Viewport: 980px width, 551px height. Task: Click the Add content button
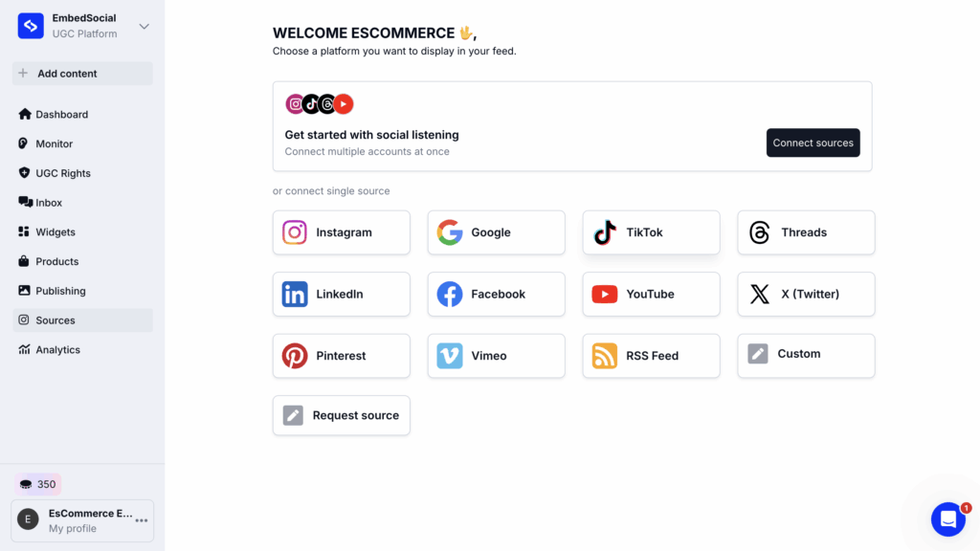tap(82, 74)
